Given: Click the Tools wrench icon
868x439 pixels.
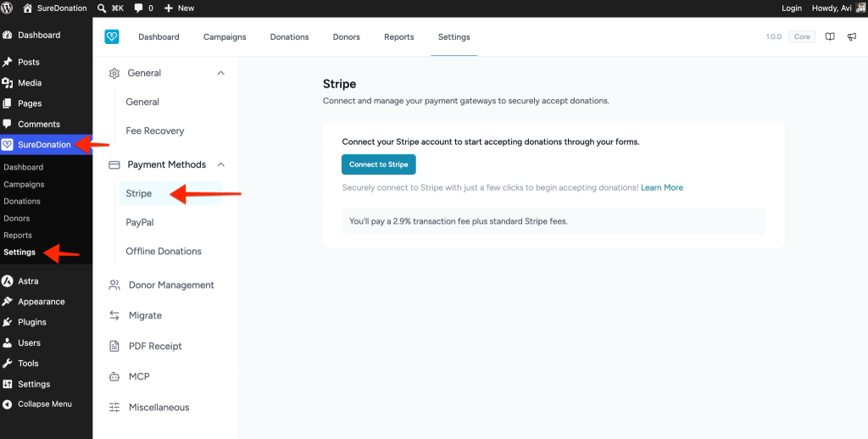Looking at the screenshot, I should pos(7,364).
